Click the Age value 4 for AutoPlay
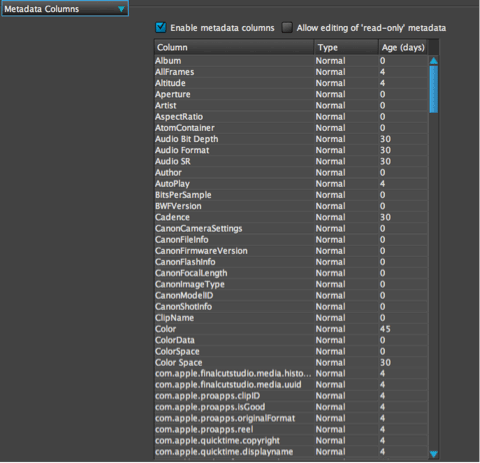480x463 pixels. click(382, 184)
